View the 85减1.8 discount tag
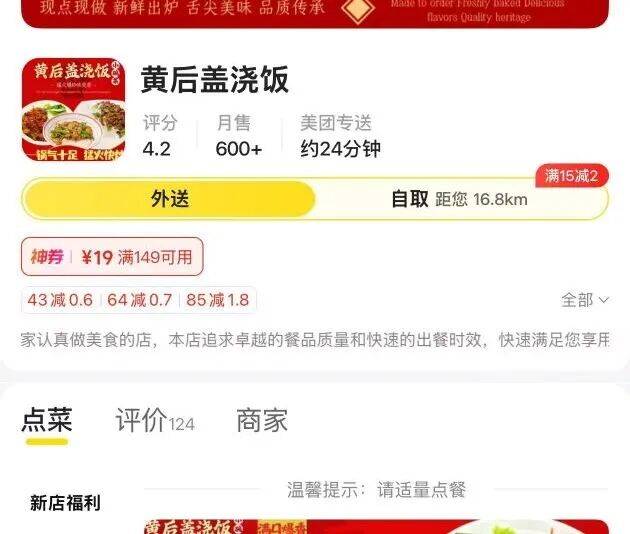 217,300
